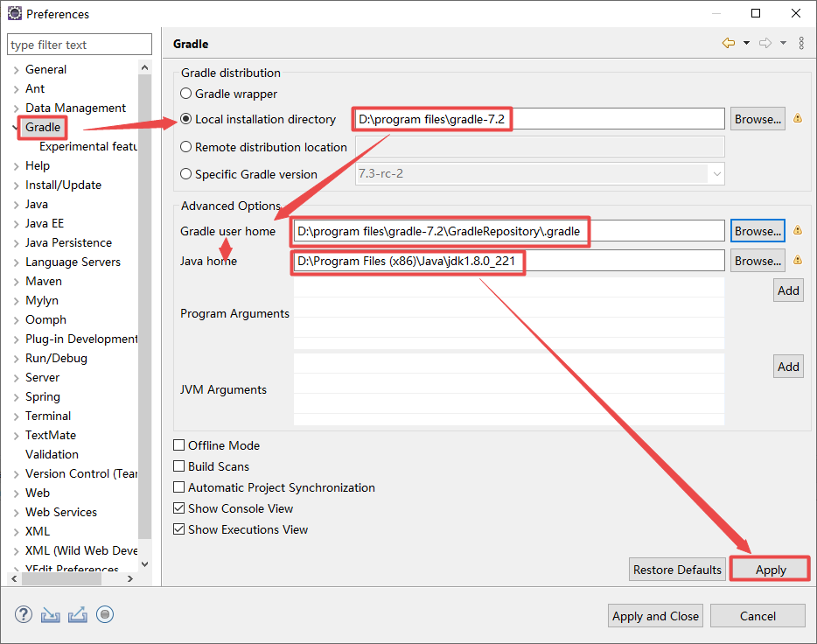The height and width of the screenshot is (644, 817).
Task: Click the Cancel button
Action: [758, 616]
